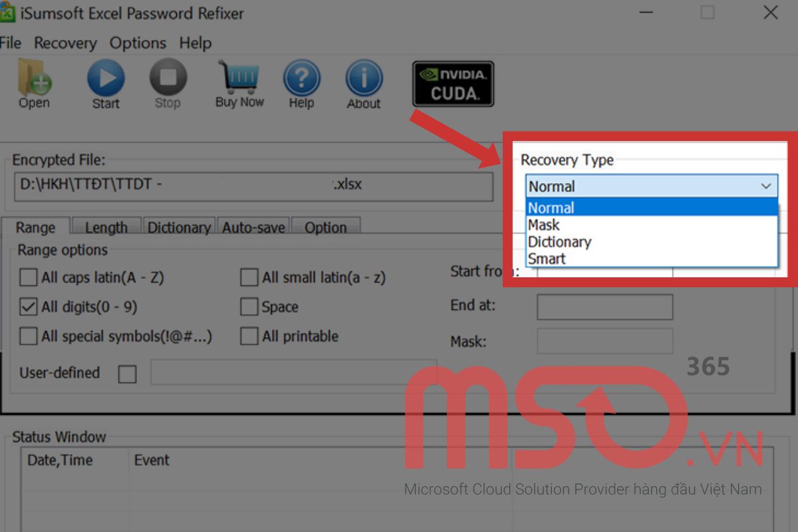
Task: Switch to the Dictionary tab
Action: click(179, 227)
